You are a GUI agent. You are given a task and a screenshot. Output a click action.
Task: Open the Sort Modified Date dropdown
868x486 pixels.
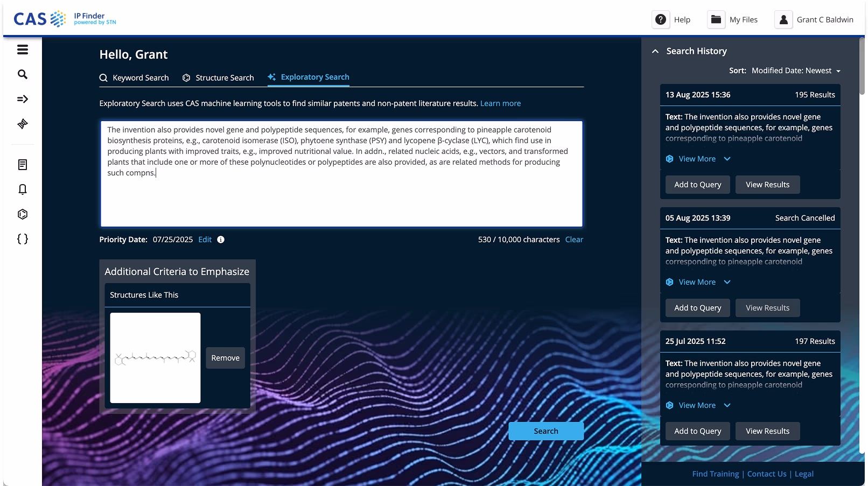tap(796, 71)
